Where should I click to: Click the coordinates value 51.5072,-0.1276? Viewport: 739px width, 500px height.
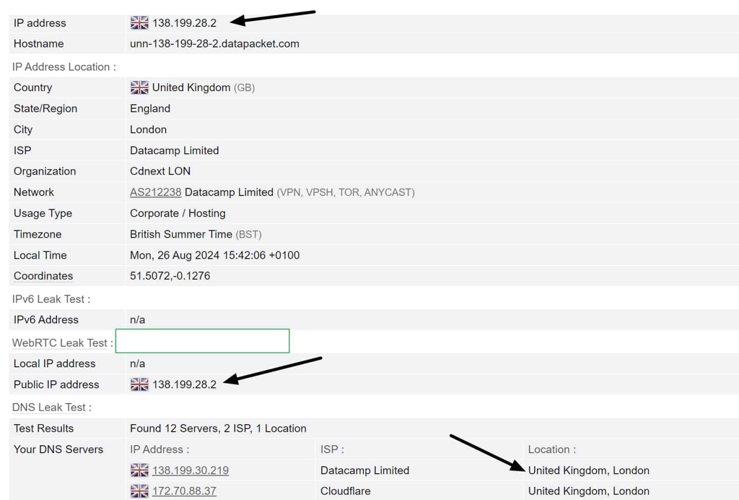170,276
